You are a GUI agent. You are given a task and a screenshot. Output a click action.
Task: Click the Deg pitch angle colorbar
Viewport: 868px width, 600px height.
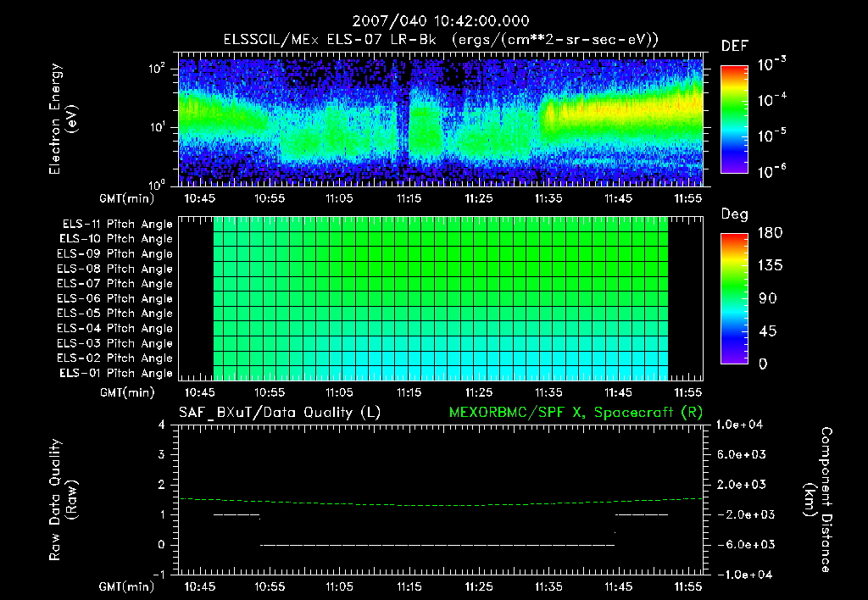(x=734, y=298)
